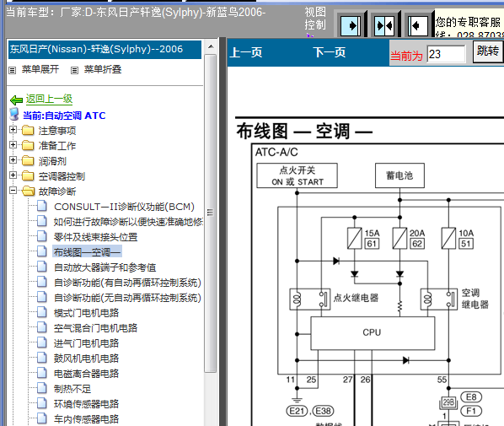
Task: Click the current page number field
Action: point(446,54)
